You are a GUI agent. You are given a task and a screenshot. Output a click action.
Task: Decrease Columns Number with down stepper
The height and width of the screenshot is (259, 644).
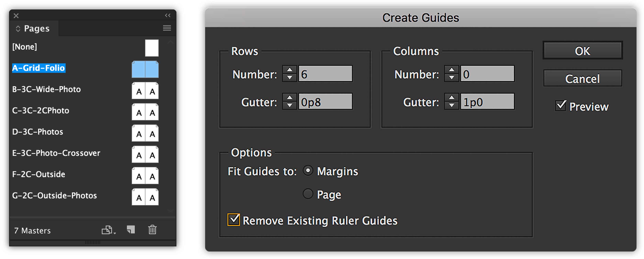click(451, 78)
